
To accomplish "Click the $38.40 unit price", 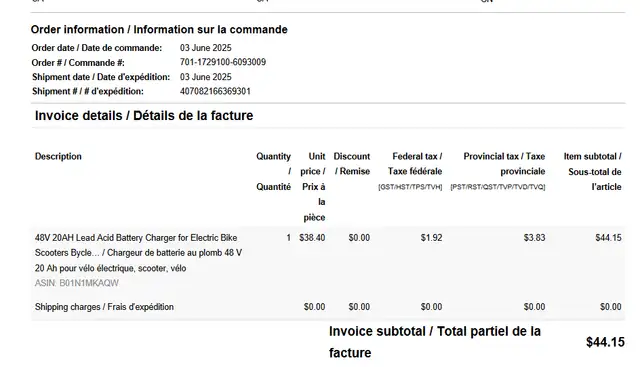I will pyautogui.click(x=312, y=238).
